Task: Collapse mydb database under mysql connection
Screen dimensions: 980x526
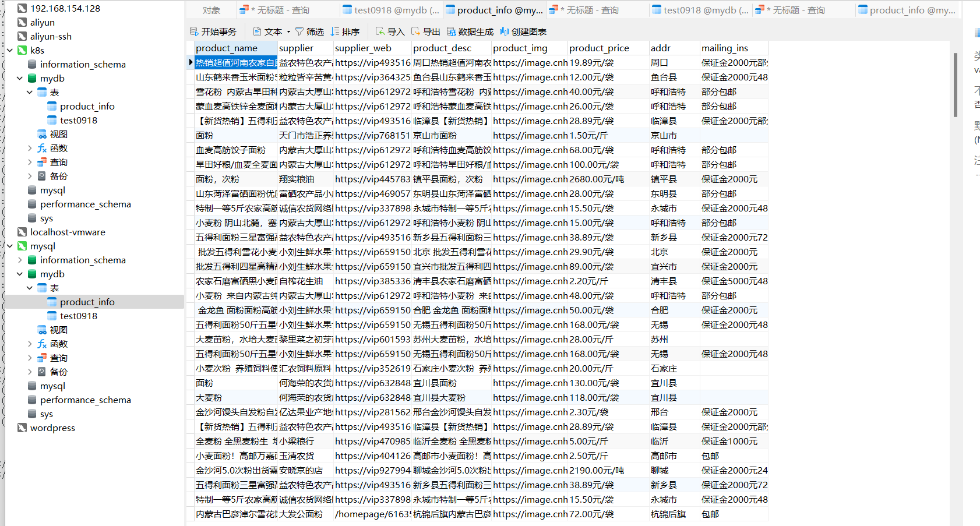Action: pyautogui.click(x=20, y=274)
